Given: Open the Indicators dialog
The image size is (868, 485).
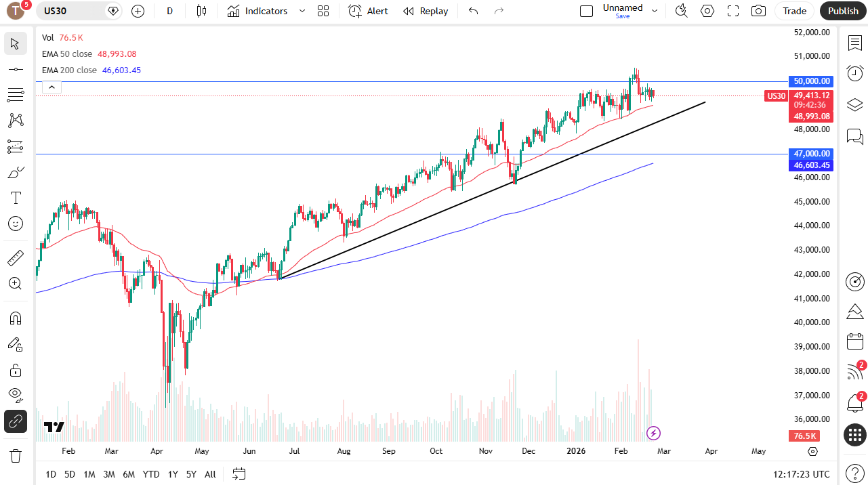Looking at the screenshot, I should (257, 11).
